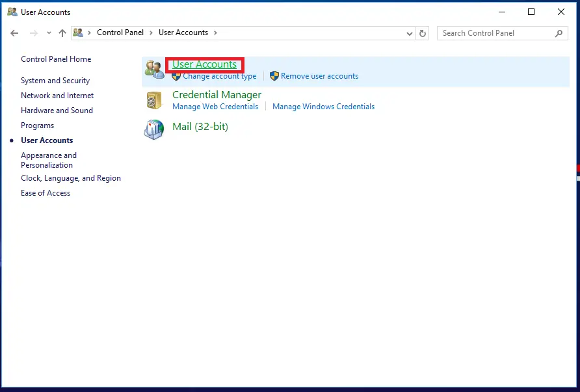Open Credential Manager heading link
The height and width of the screenshot is (392, 580).
217,95
